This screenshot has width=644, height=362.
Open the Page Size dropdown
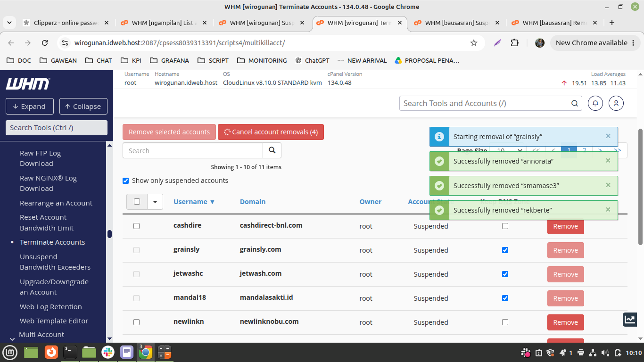click(x=507, y=150)
